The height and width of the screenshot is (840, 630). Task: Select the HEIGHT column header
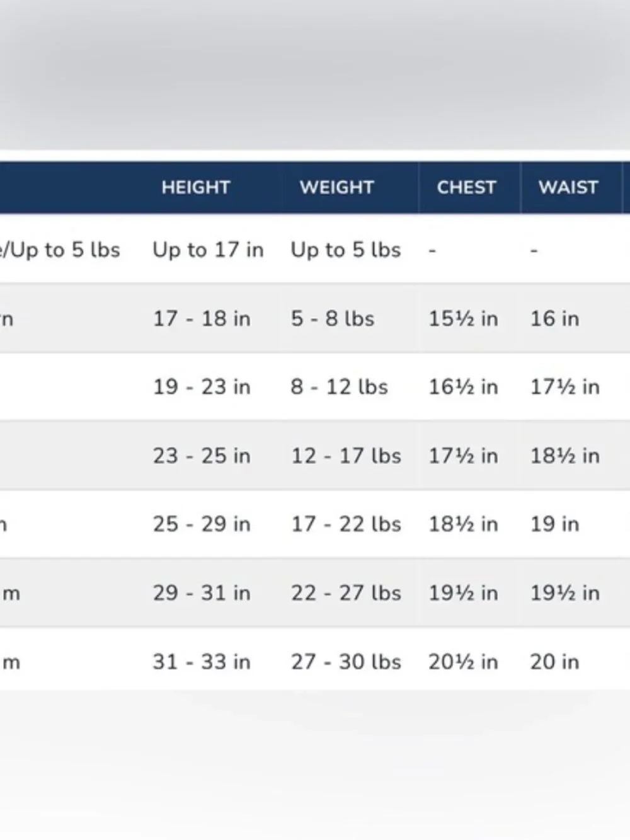[195, 187]
